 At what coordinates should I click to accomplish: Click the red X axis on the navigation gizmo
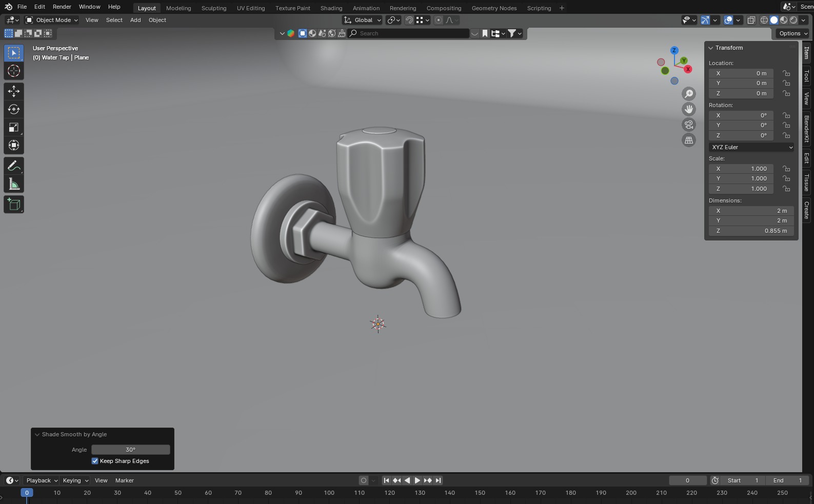coord(688,69)
